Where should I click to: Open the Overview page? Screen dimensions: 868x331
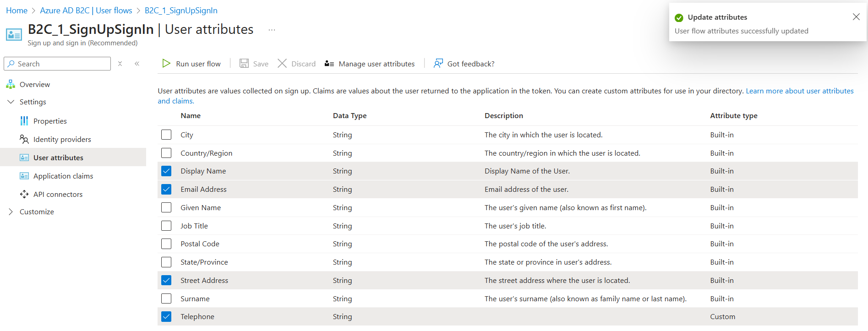point(34,84)
